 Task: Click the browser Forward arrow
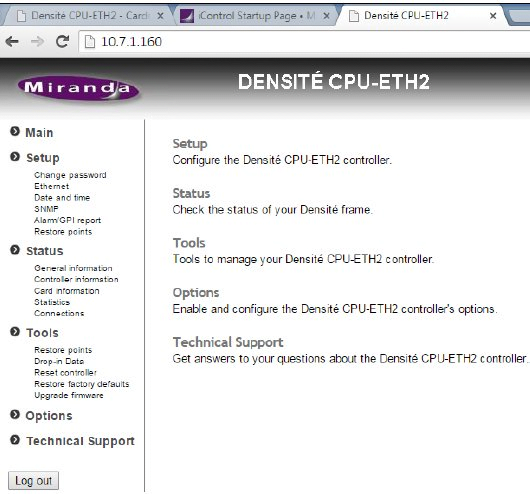coord(37,42)
